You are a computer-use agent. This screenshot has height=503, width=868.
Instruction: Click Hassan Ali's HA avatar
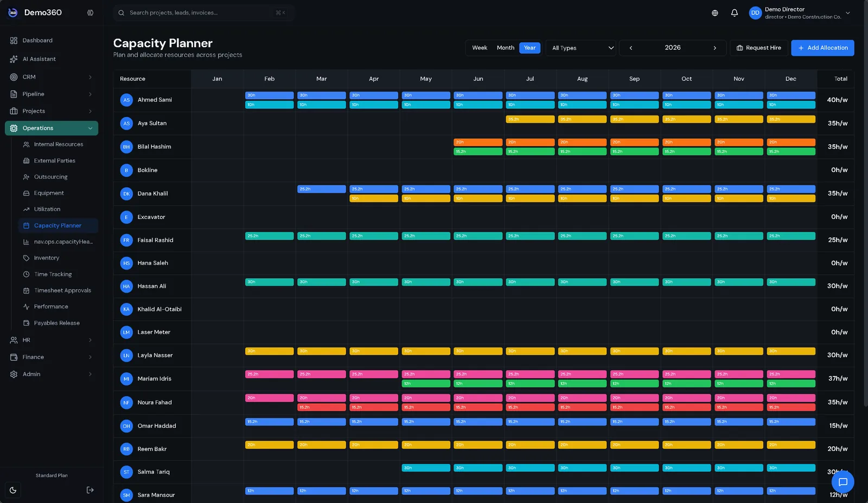point(126,286)
